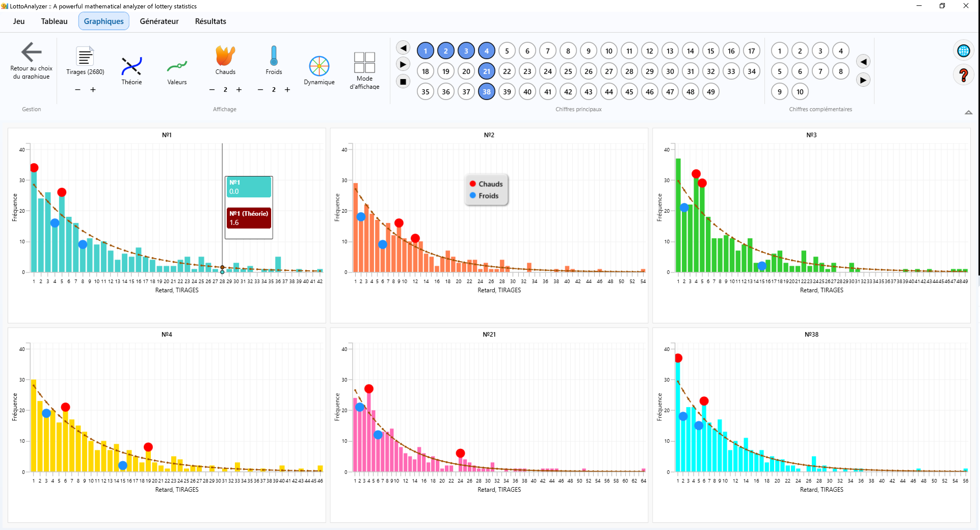Screen dimensions: 980x530
Task: Select main number 49
Action: pyautogui.click(x=710, y=92)
